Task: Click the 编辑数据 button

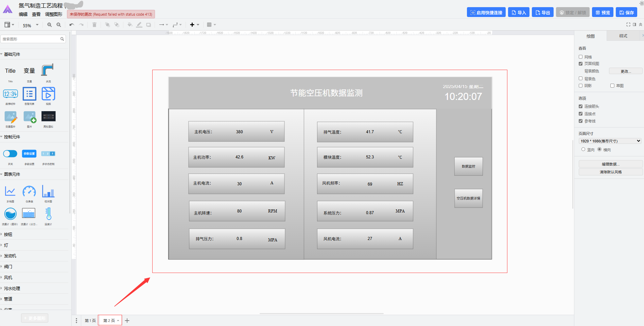Action: [x=610, y=164]
